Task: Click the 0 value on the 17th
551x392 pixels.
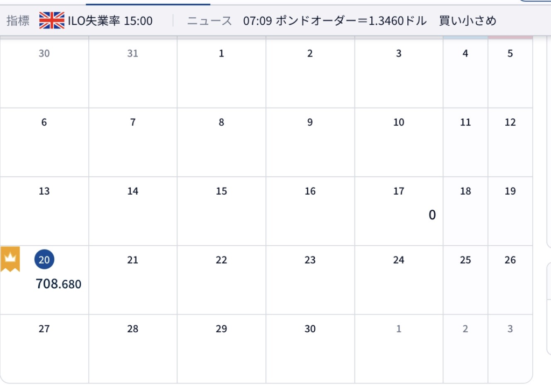Action: tap(432, 215)
